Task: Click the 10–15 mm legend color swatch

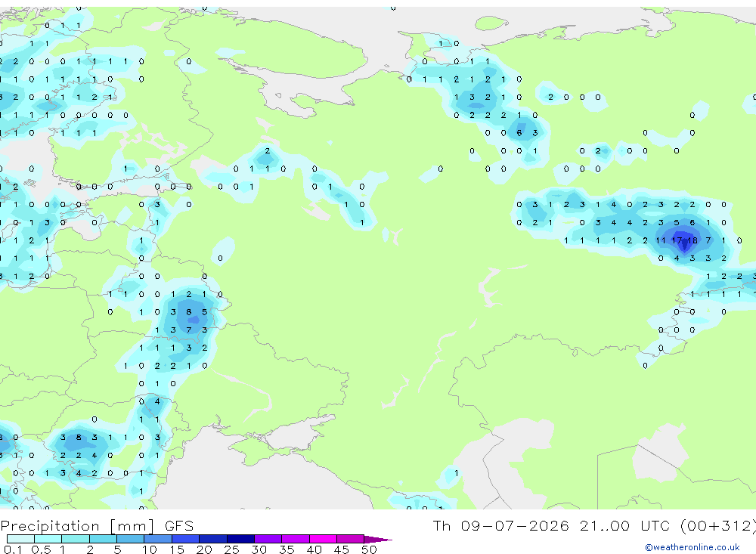Action: pyautogui.click(x=158, y=539)
